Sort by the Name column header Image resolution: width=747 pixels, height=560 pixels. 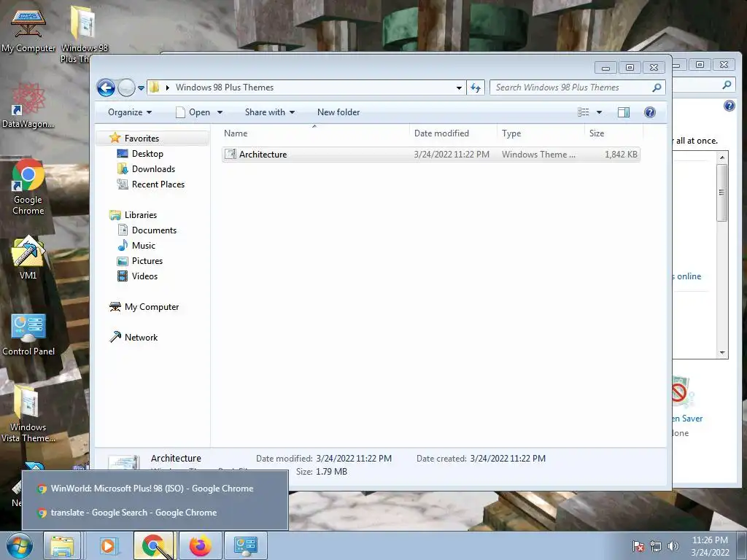(x=314, y=133)
